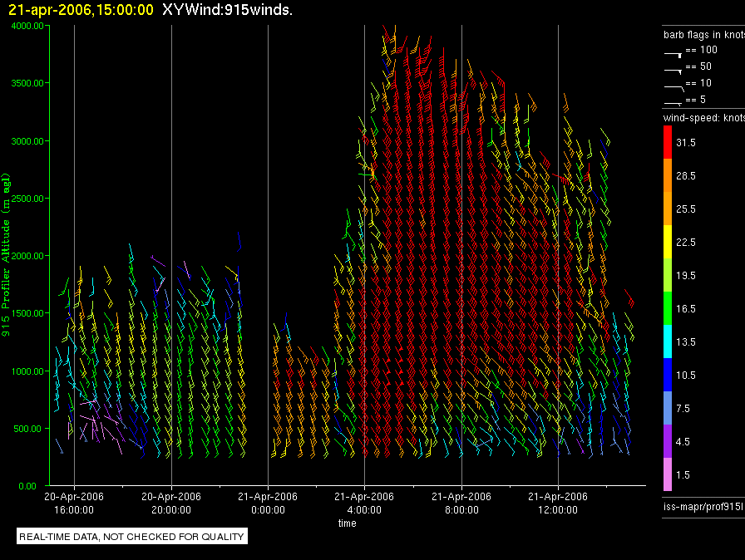
Task: Click the 100-knot barb flag legend icon
Action: (x=673, y=52)
